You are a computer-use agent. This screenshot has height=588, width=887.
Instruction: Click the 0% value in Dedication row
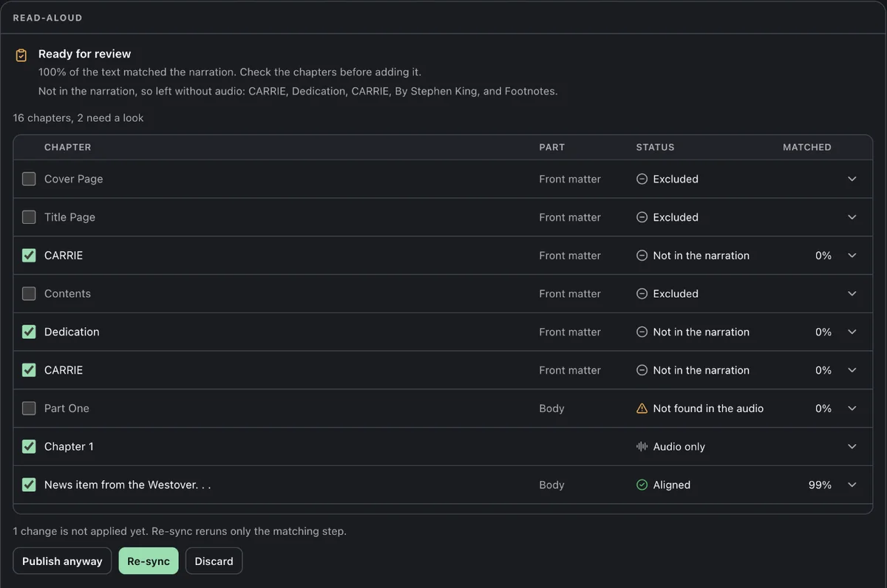tap(823, 332)
